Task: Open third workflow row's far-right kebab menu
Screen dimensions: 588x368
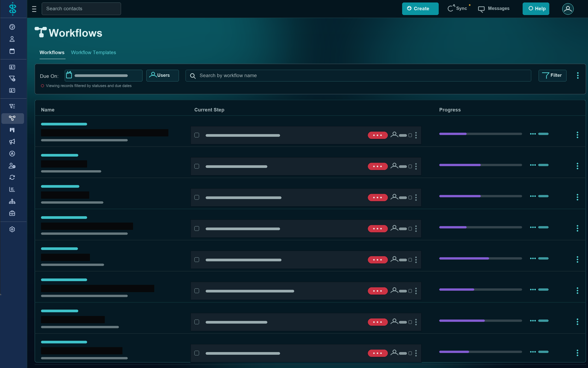Action: tap(577, 197)
